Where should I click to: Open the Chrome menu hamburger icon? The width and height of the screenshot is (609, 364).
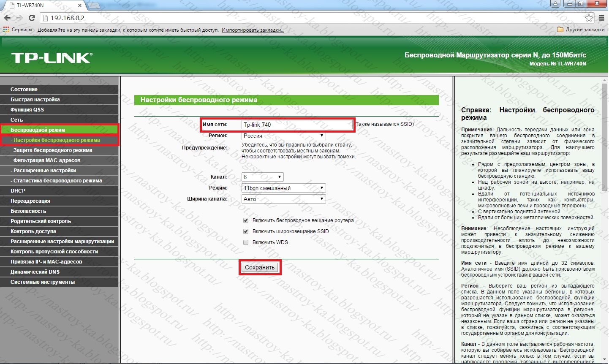point(602,18)
